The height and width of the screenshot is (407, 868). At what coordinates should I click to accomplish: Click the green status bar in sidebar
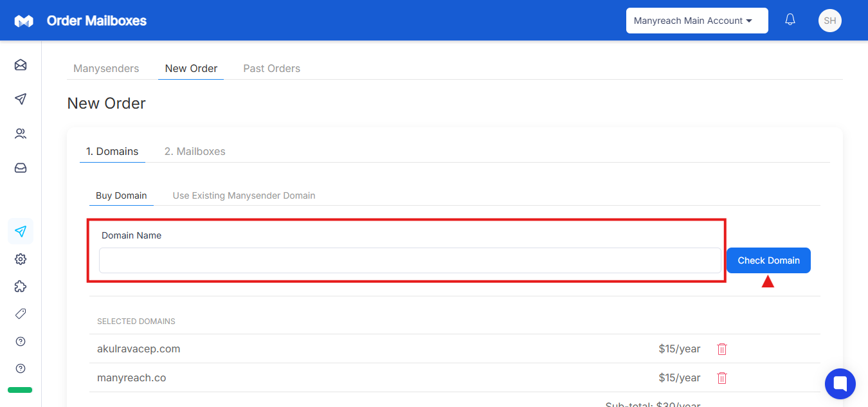[x=20, y=390]
